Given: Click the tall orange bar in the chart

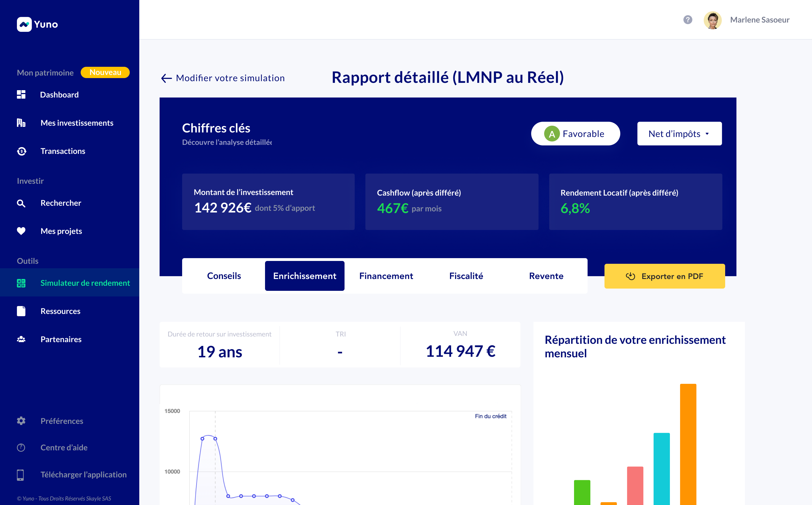Looking at the screenshot, I should tap(688, 444).
